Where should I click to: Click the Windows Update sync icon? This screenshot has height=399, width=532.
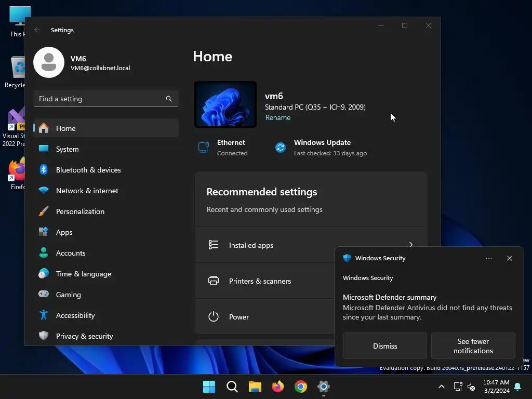[280, 148]
